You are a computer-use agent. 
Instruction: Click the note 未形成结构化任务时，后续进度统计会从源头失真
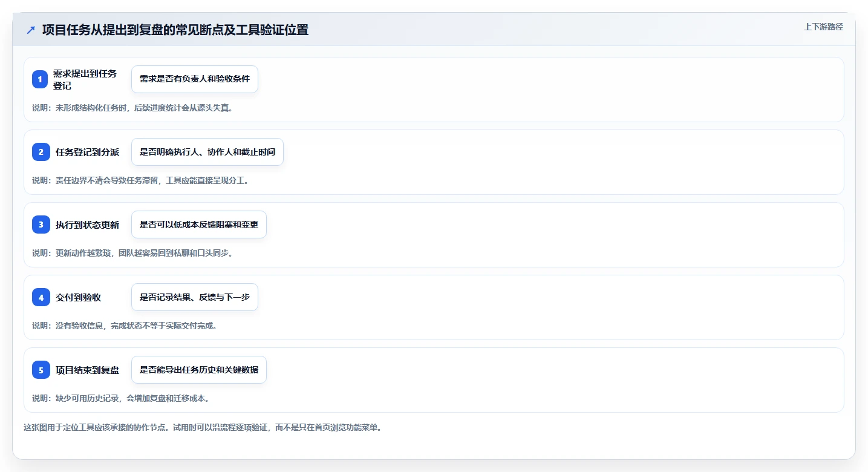[144, 108]
